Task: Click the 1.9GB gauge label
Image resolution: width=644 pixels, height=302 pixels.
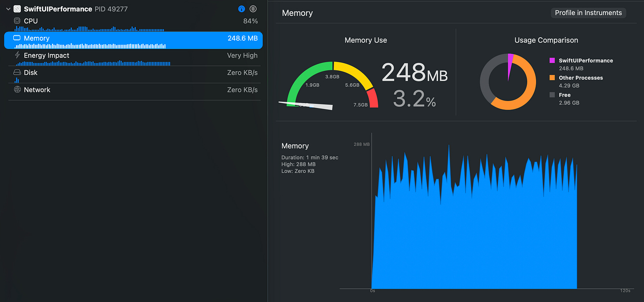Action: point(312,85)
